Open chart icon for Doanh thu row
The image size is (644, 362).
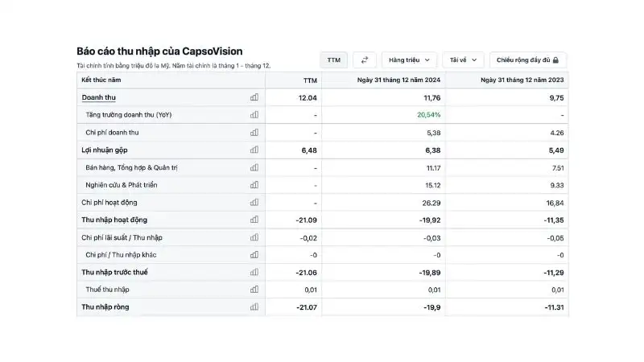pyautogui.click(x=254, y=97)
